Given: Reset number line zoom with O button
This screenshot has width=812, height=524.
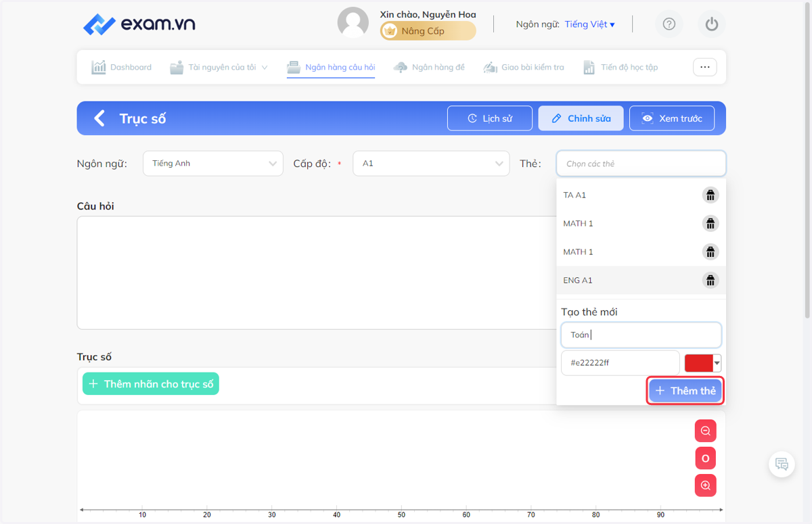Looking at the screenshot, I should [705, 458].
